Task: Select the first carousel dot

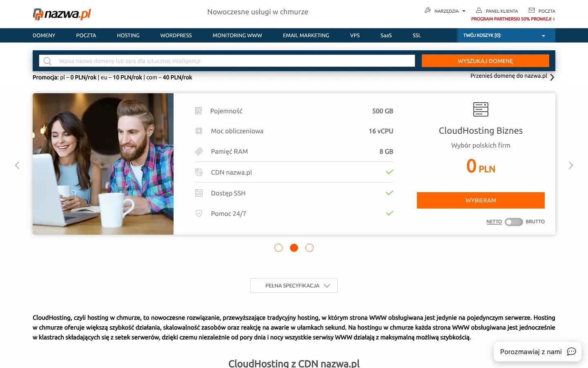Action: tap(278, 248)
